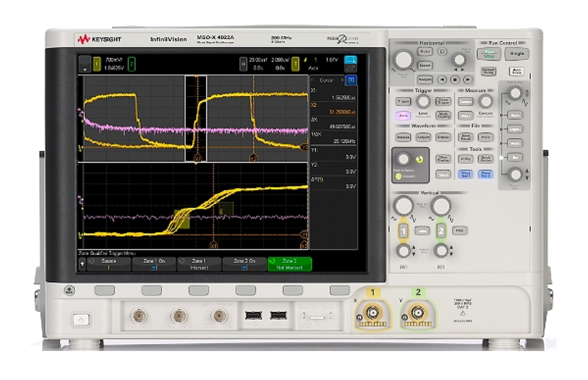The image size is (588, 380).
Task: Tap the hatched Zone 2 box on the zoomed waveform
Action: coord(226,209)
